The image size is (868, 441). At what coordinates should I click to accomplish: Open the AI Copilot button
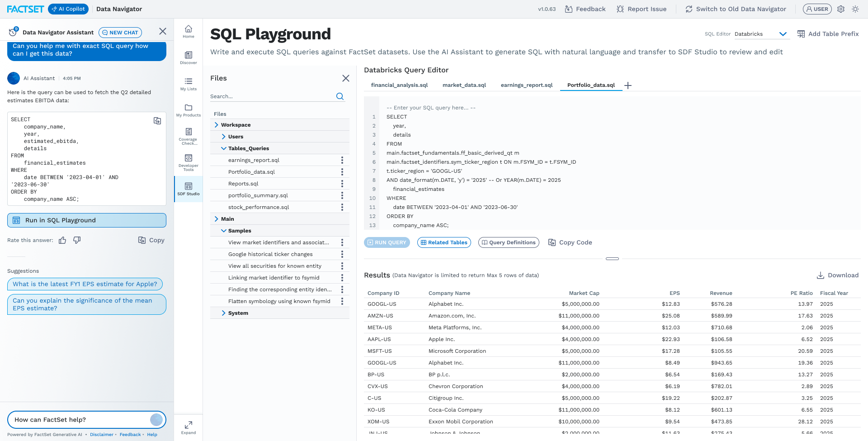click(68, 9)
